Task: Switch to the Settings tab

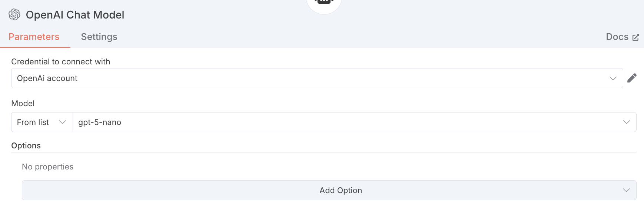Action: pos(99,37)
